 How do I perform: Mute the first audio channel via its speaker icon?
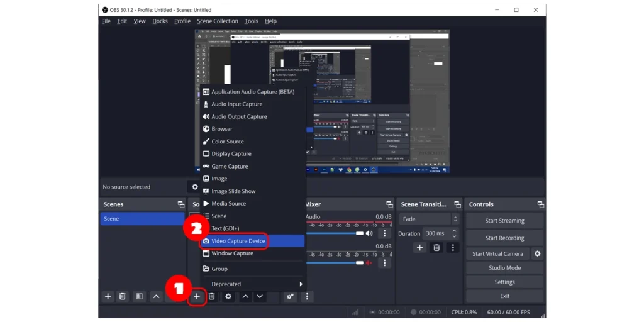pyautogui.click(x=369, y=233)
